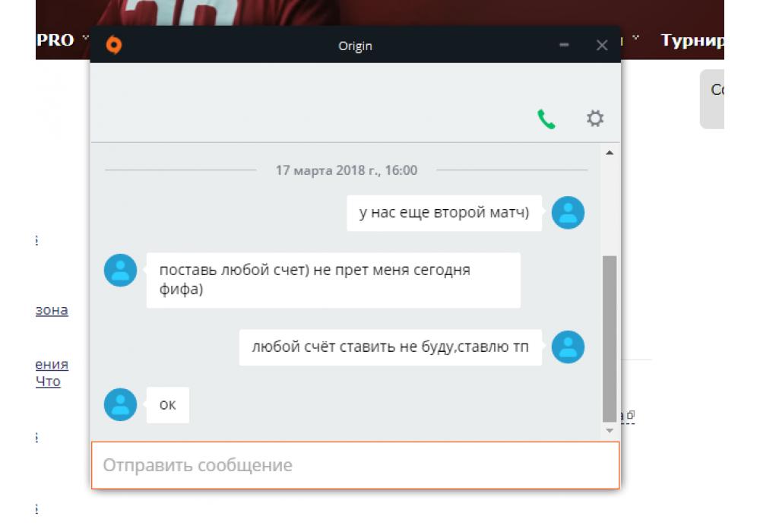
Task: Minimize the Origin chat window
Action: 564,45
